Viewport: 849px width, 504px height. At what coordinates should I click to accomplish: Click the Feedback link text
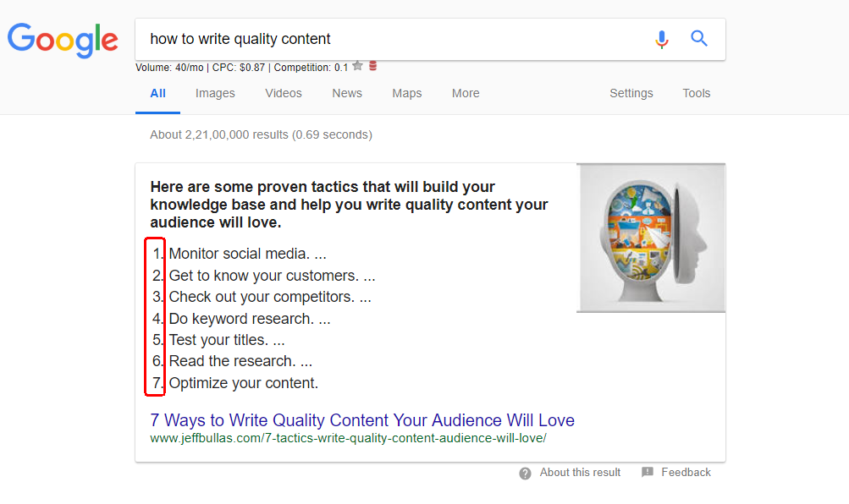pos(686,472)
